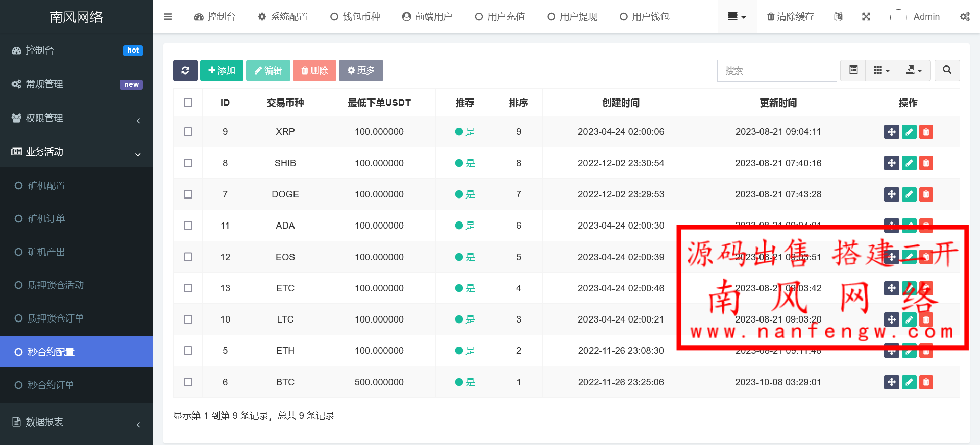Click the refresh table icon button
980x445 pixels.
[185, 70]
